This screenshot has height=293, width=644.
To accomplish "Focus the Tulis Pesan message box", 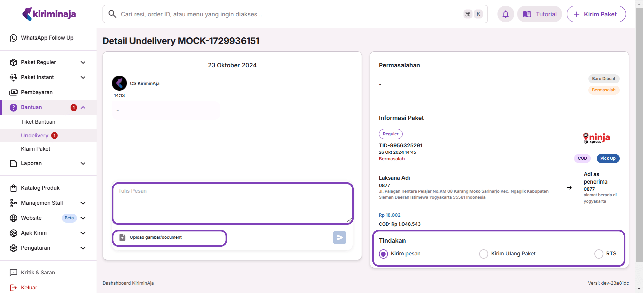I will [232, 203].
